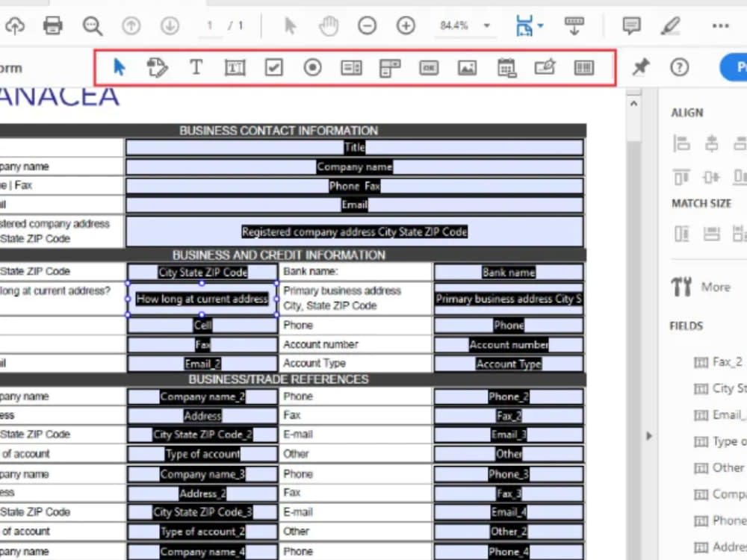The width and height of the screenshot is (747, 560).
Task: Add a text field with the text box icon
Action: click(235, 68)
